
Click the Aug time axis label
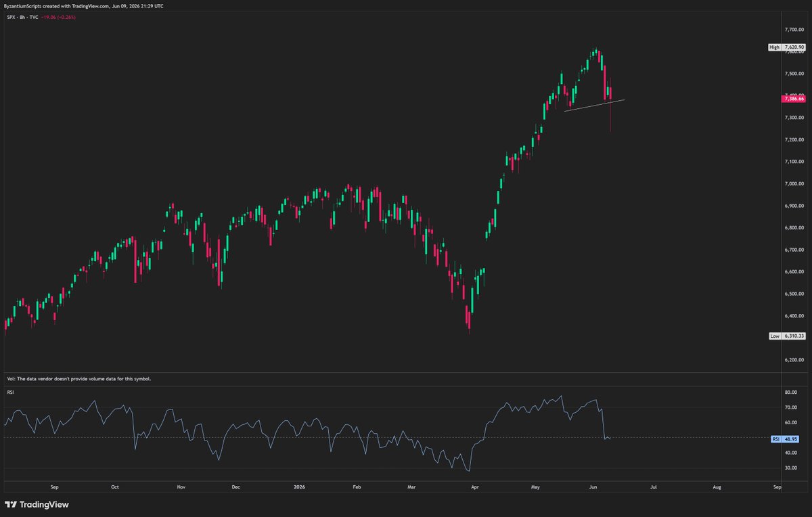[x=717, y=487]
